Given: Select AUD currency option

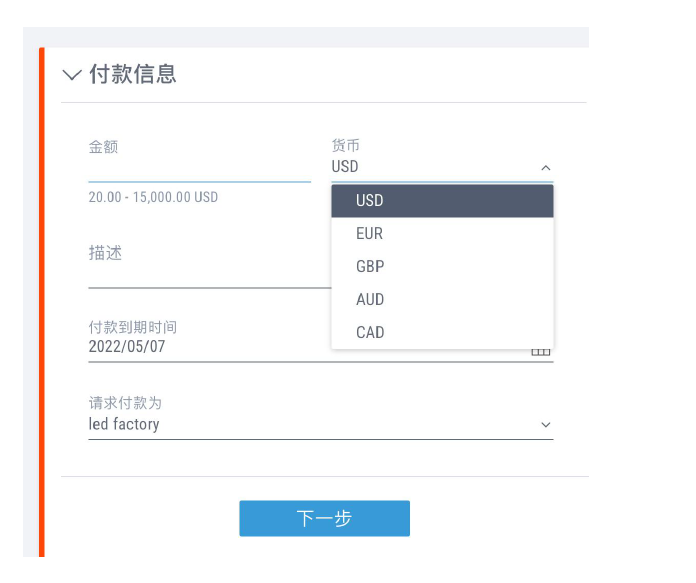Looking at the screenshot, I should coord(442,299).
